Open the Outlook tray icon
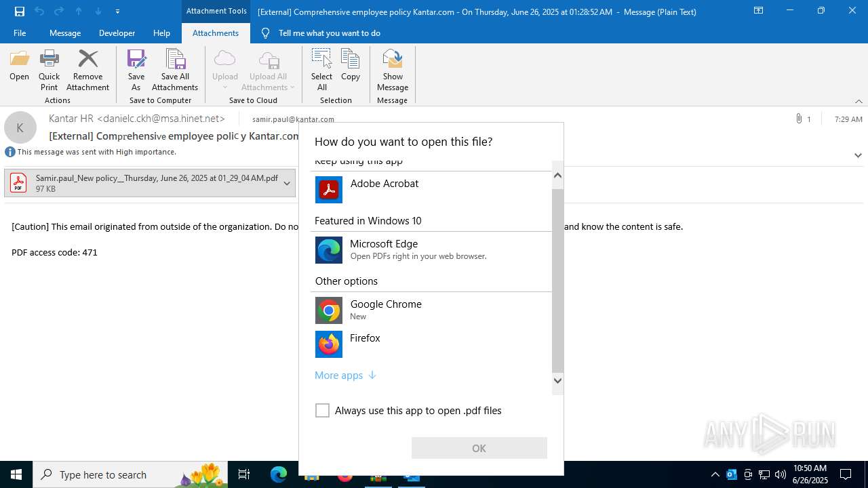 [731, 474]
